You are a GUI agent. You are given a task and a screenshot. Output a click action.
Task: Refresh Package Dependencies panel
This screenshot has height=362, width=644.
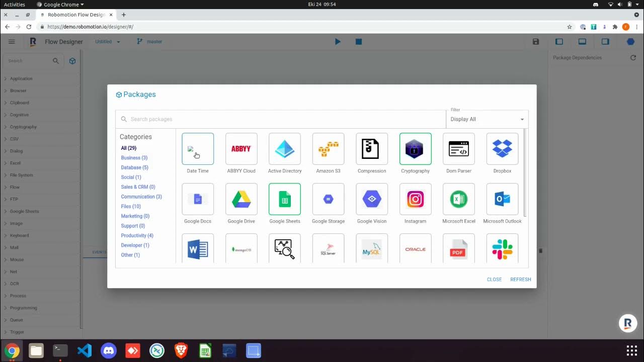[633, 58]
